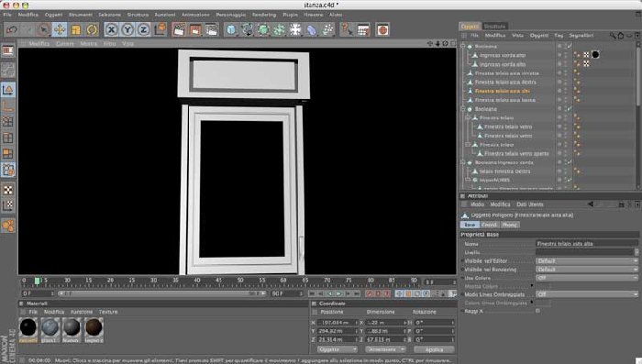
Task: Toggle the Z axis lock
Action: click(x=143, y=29)
